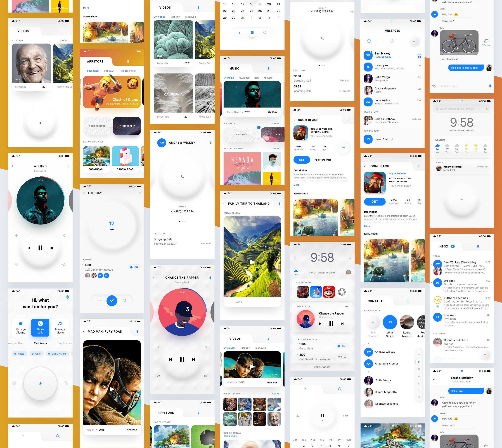Open the settings gear on the assistant screen
Screen dimensions: 502x448
click(x=67, y=297)
